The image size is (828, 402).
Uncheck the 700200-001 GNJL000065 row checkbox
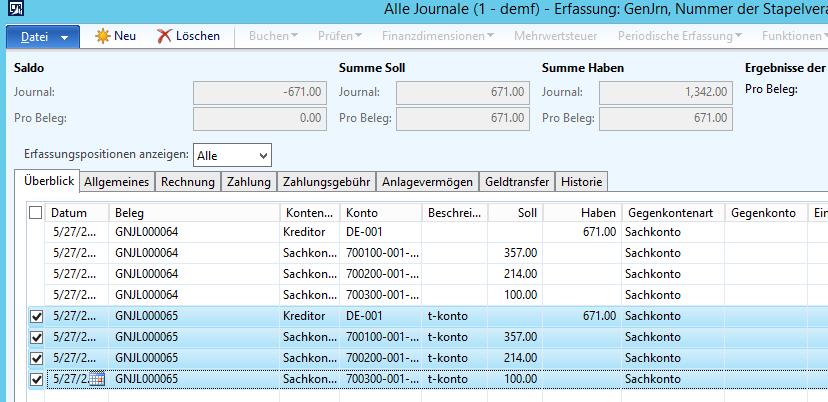pos(36,358)
